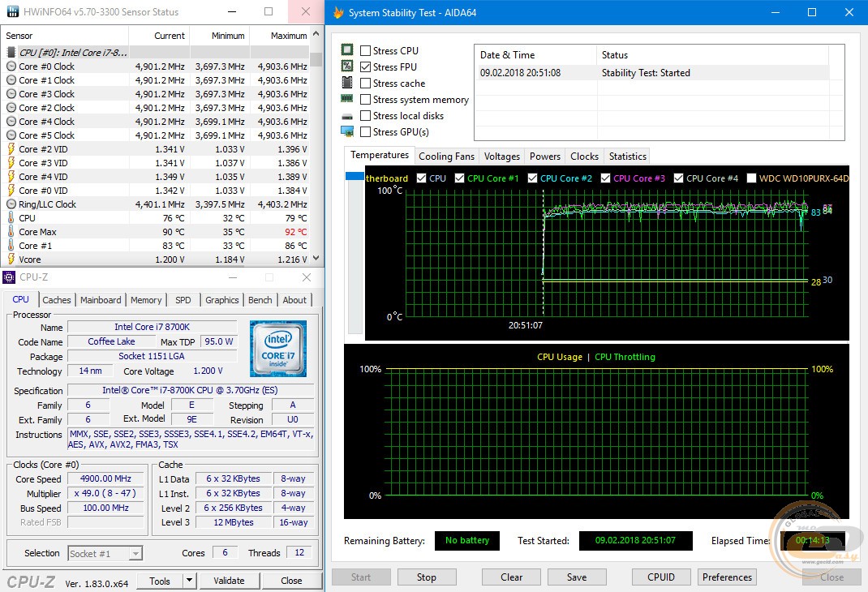Click the clock icon of Core #5 Clock

tap(11, 135)
